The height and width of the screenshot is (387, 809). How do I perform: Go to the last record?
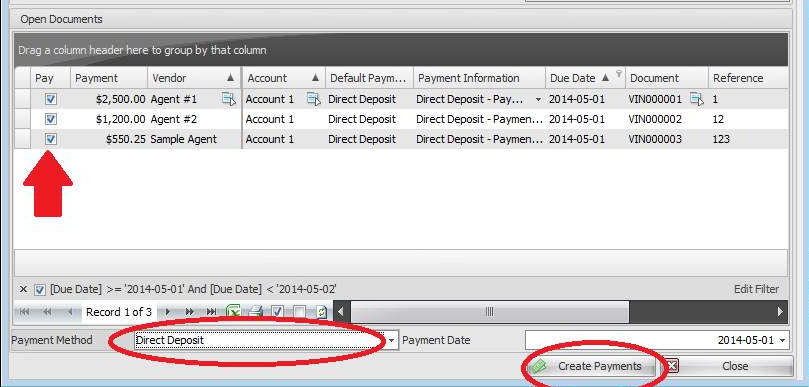pyautogui.click(x=212, y=312)
